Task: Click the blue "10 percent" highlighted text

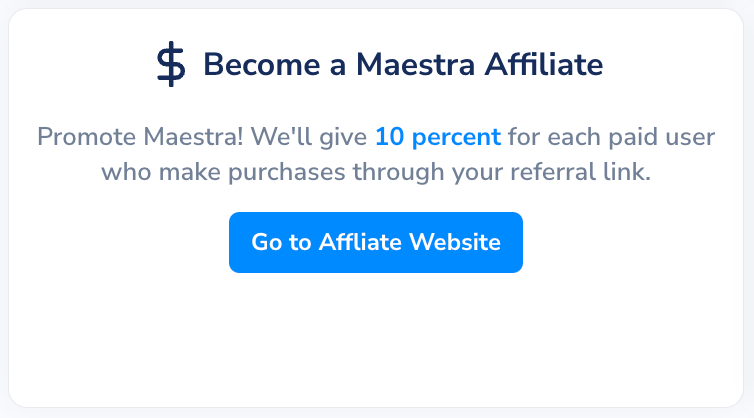Action: (437, 136)
